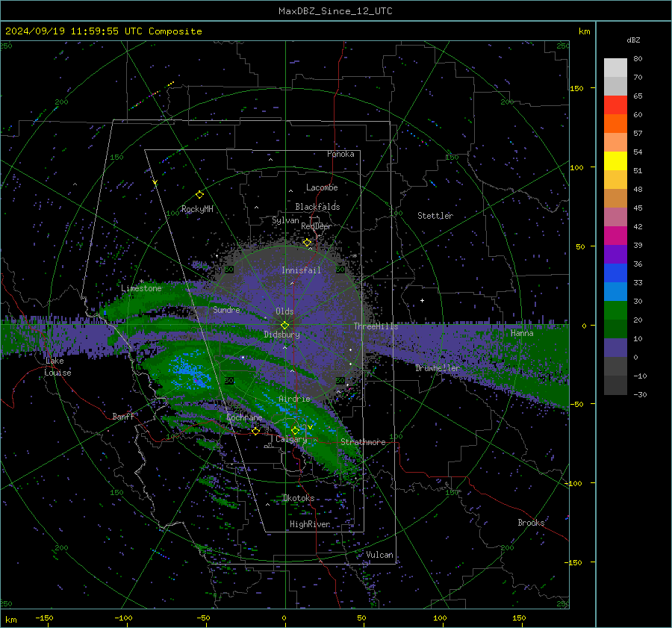
Task: Click the 80 value in dBZ legend
Action: tap(638, 59)
